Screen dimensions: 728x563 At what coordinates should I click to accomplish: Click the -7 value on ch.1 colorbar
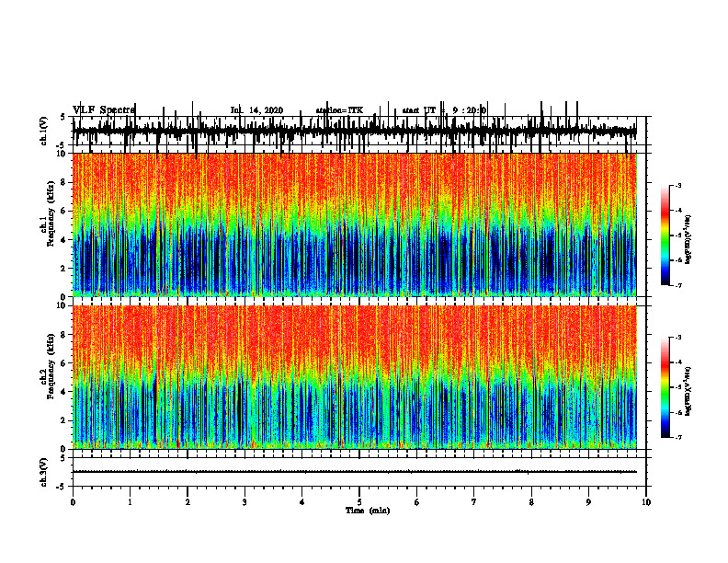tap(678, 285)
